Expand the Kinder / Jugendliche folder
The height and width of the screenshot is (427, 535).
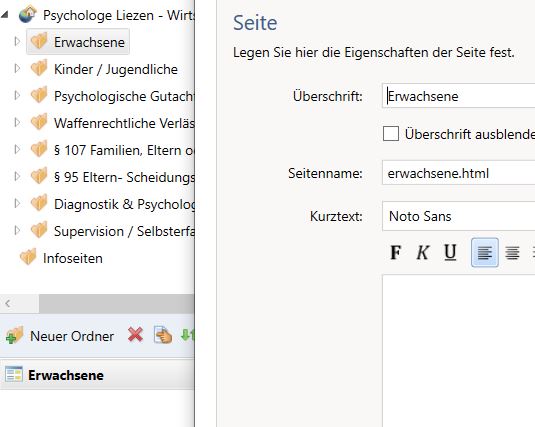(17, 69)
